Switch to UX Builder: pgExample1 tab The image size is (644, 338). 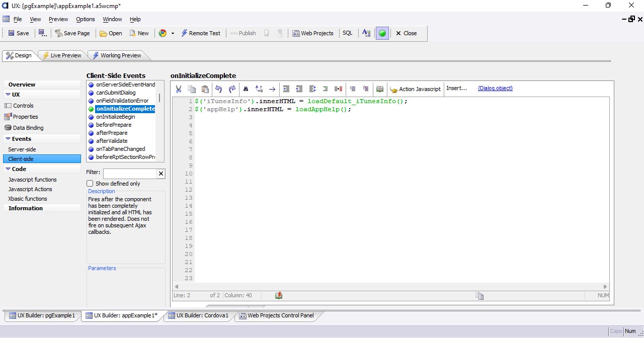[x=42, y=316]
